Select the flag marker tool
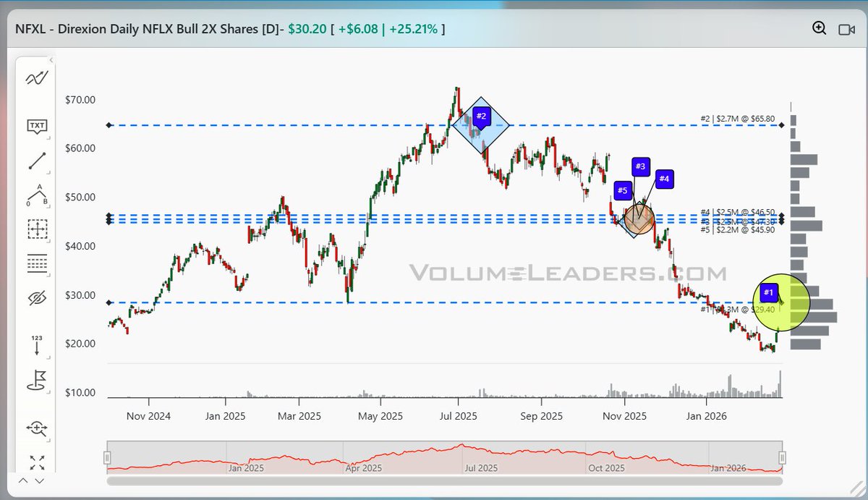The width and height of the screenshot is (868, 500). (x=37, y=380)
